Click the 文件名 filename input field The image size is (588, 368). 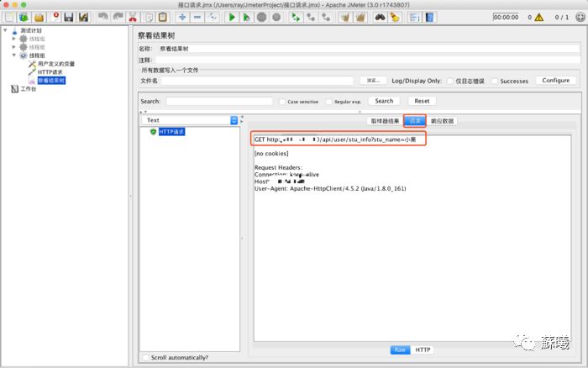tap(257, 81)
